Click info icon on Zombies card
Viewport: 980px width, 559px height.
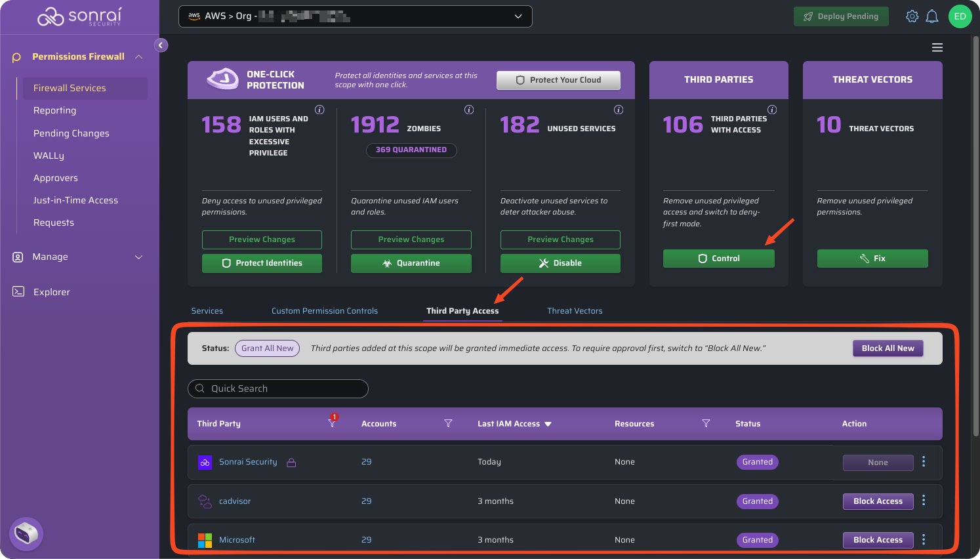tap(469, 110)
